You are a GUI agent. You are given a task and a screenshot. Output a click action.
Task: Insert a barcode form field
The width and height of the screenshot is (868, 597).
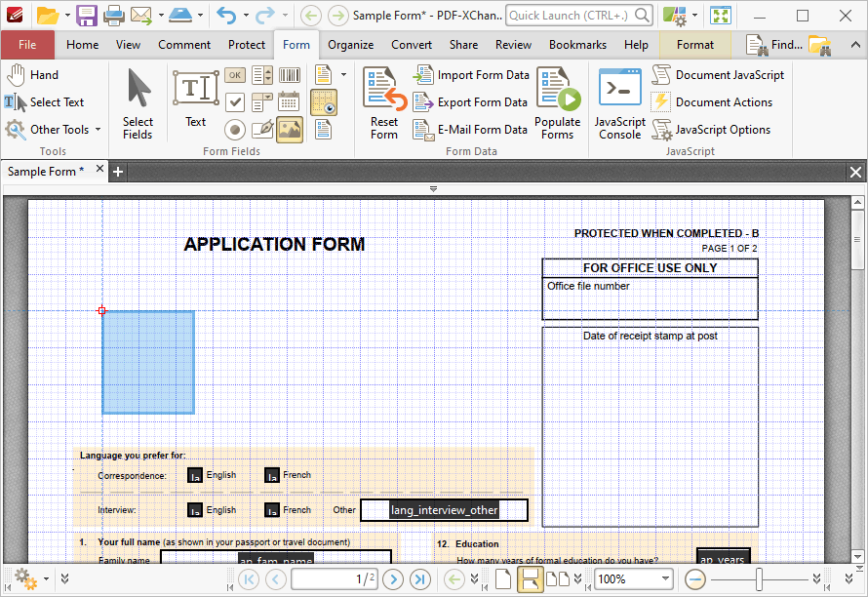coord(289,75)
